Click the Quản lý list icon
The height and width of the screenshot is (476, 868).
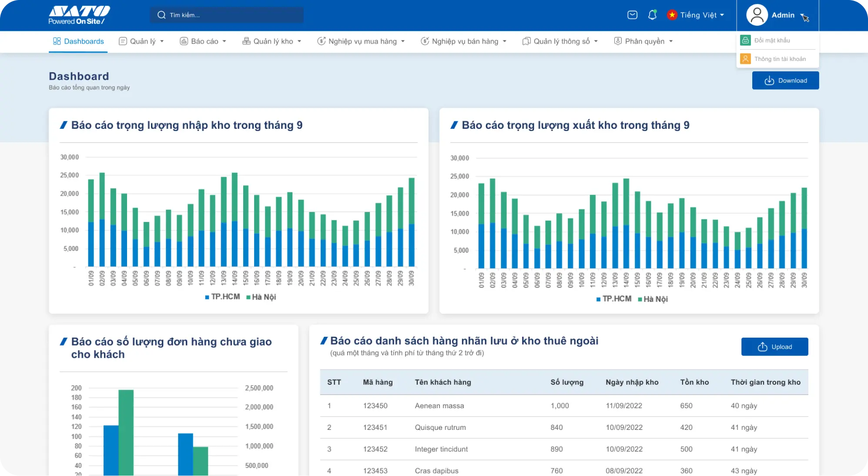coord(123,41)
